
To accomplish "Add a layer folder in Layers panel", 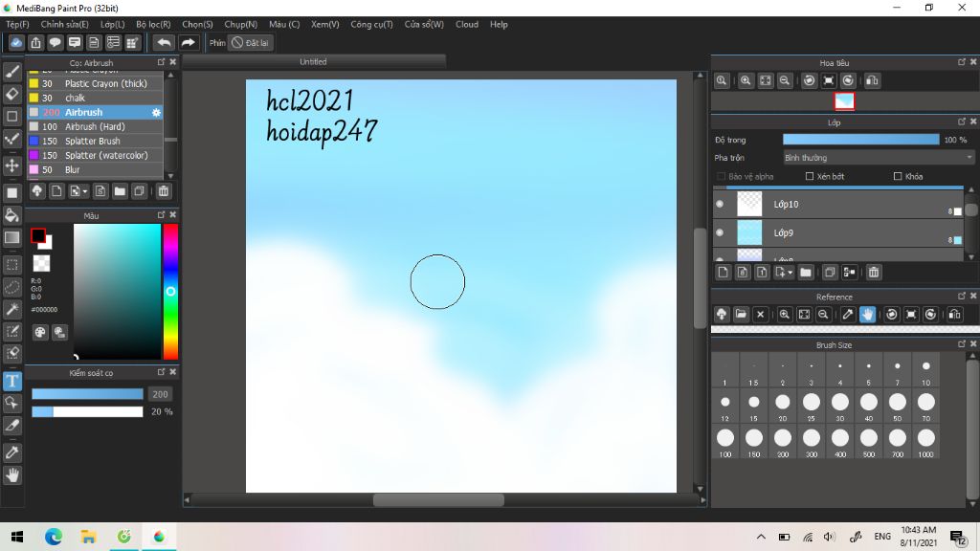I will [806, 273].
